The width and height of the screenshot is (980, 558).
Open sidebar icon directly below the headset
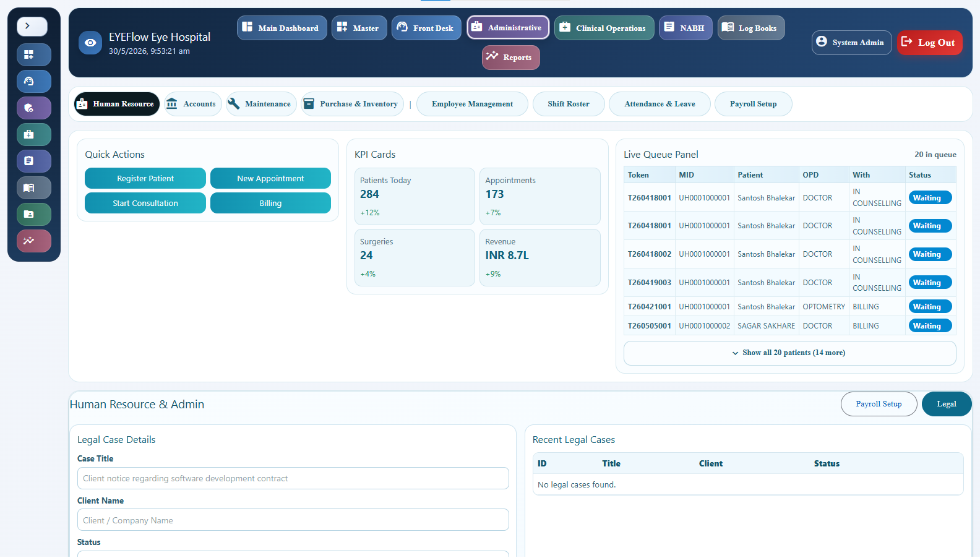[x=34, y=108]
